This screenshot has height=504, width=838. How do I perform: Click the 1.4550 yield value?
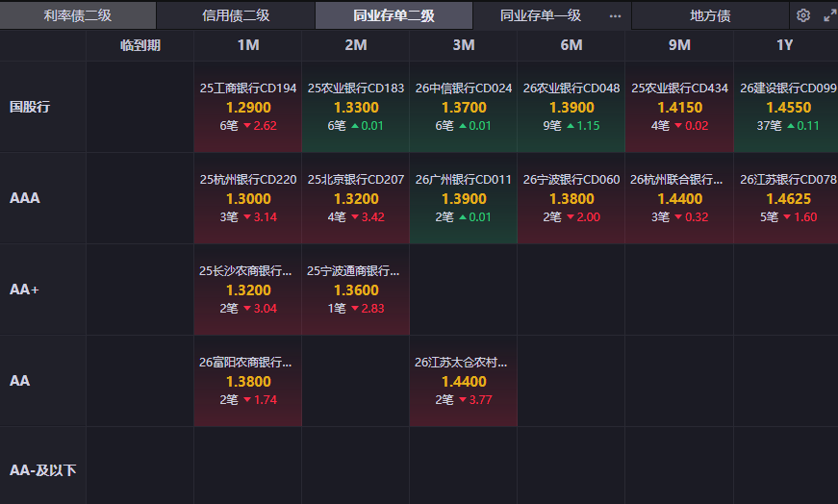pyautogui.click(x=788, y=108)
